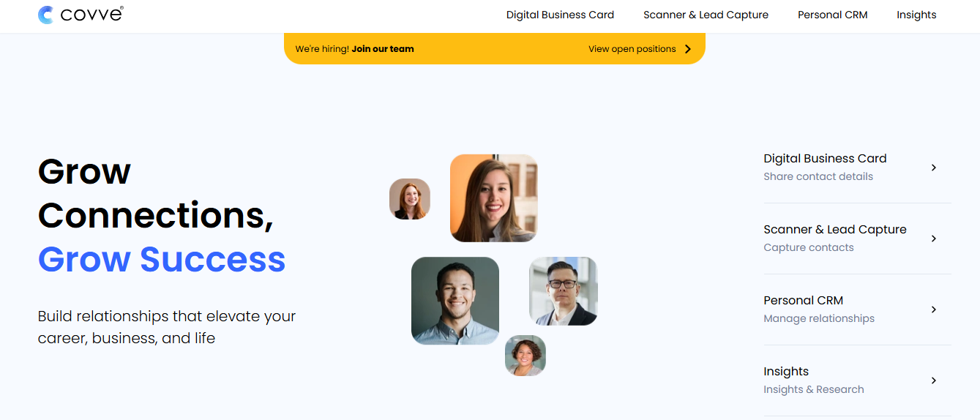Open the Digital Business Card chevron arrow

coord(933,168)
